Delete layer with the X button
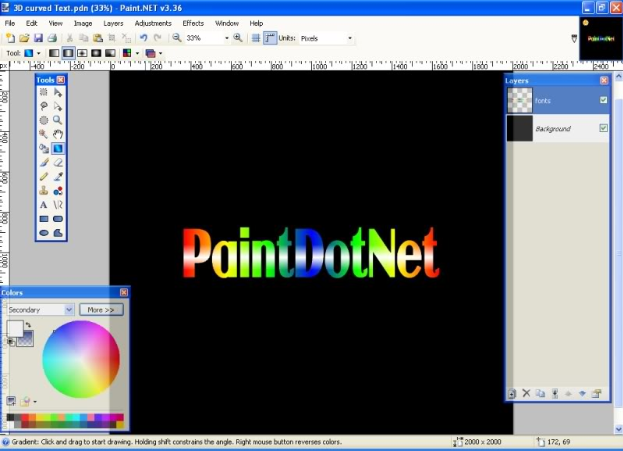 tap(526, 393)
